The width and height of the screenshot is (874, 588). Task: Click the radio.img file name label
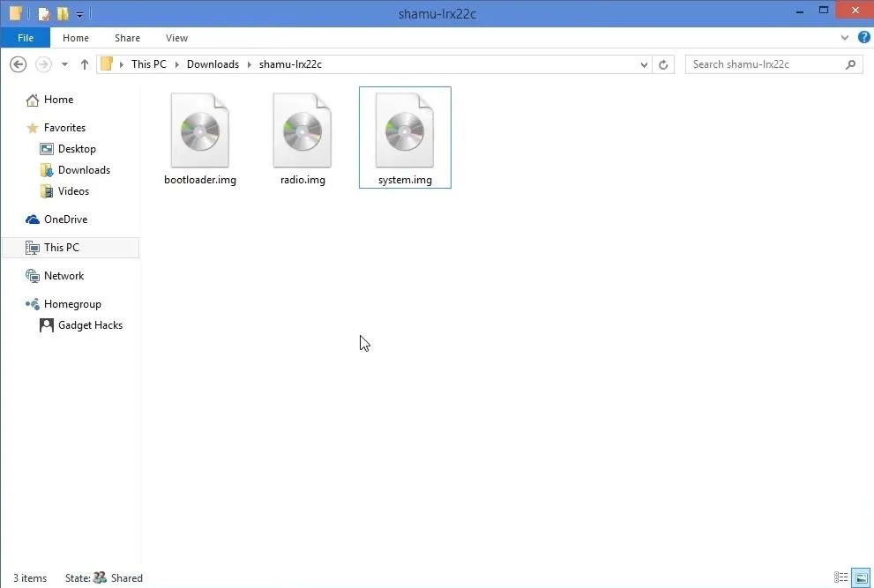pos(303,180)
